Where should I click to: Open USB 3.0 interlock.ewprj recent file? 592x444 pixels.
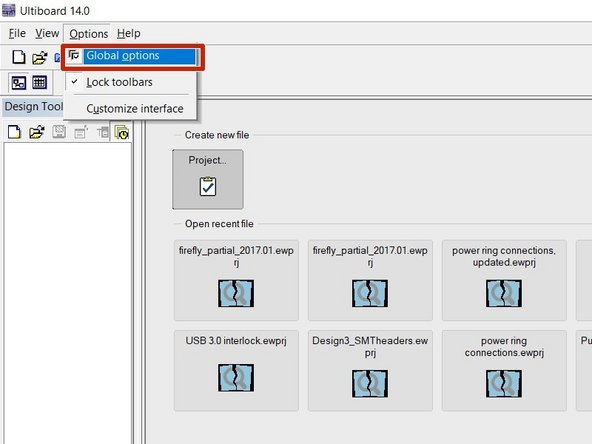click(236, 370)
